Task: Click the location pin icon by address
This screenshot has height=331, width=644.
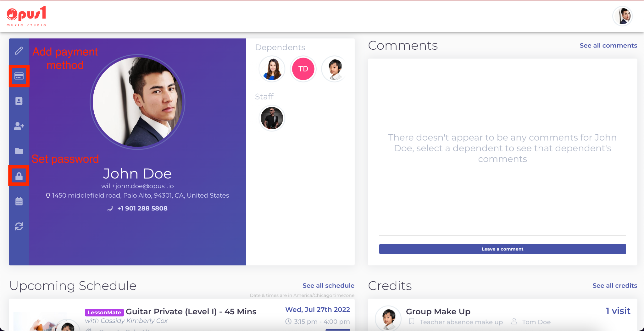Action: tap(48, 195)
